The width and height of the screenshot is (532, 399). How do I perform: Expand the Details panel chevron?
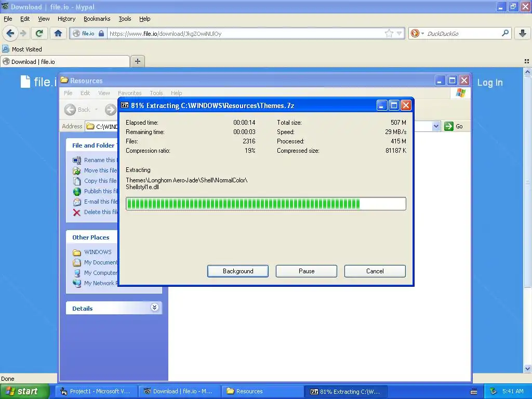[x=154, y=308]
